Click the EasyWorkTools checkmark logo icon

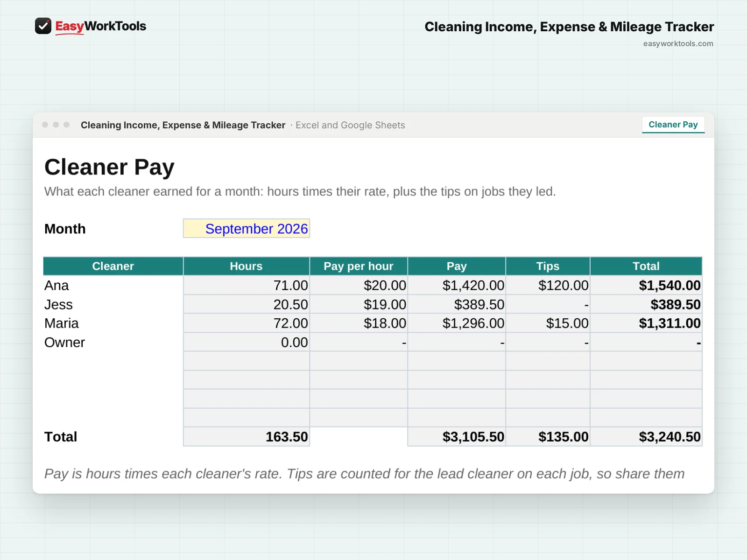click(43, 26)
